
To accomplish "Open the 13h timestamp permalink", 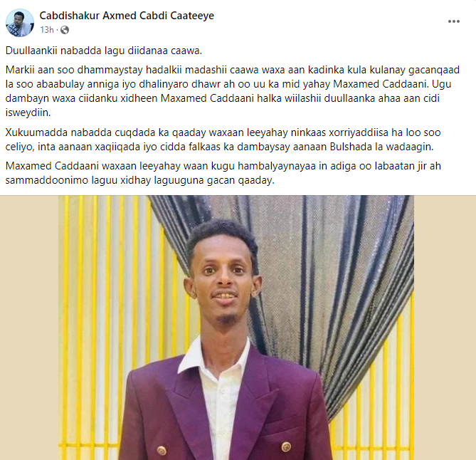I will coord(47,30).
